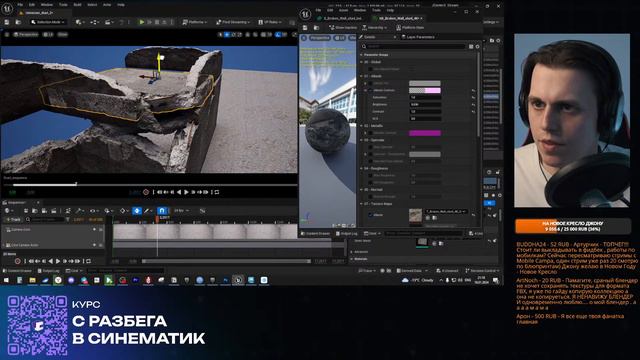Toggle loop in the cinematic viewport controls
640x360 pixels.
tap(217, 192)
